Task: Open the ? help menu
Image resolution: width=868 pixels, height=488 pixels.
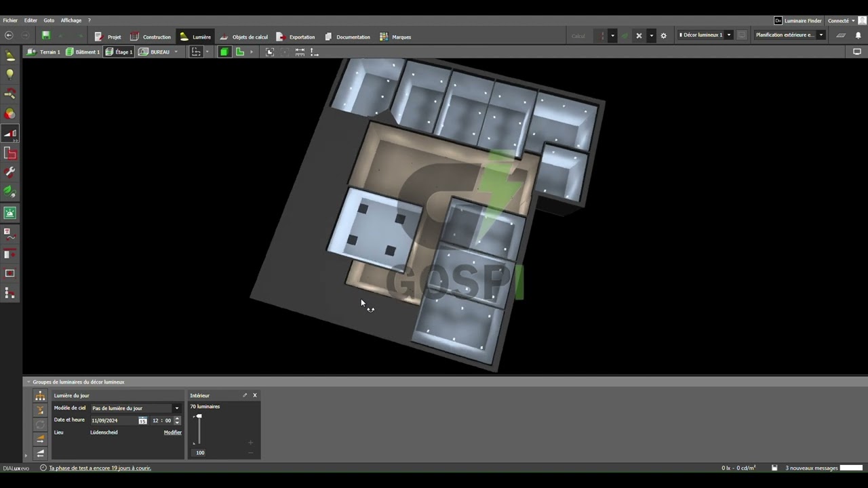Action: (89, 20)
